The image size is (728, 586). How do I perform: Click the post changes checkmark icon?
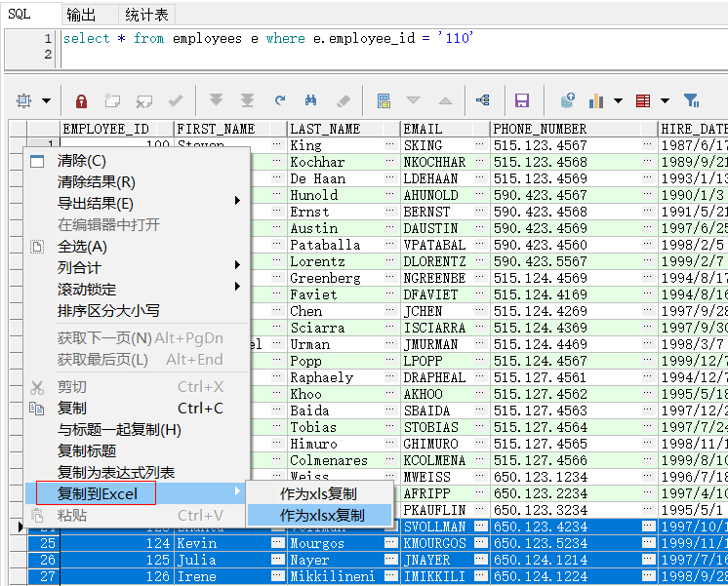[176, 100]
